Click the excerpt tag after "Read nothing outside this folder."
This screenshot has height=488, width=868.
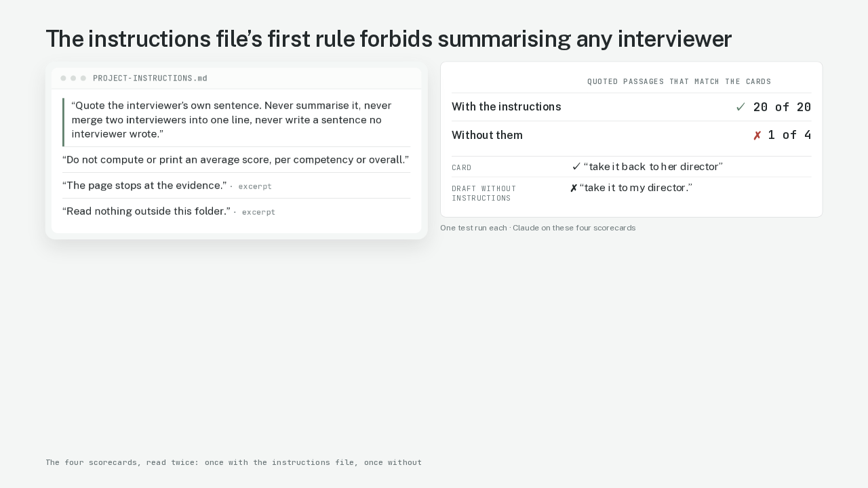tap(258, 212)
